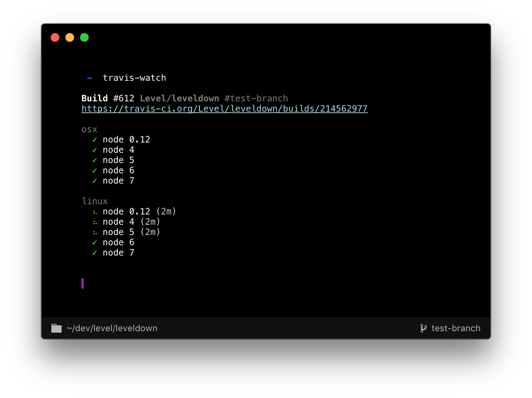Click the git branch icon in status bar
The image size is (532, 398).
pyautogui.click(x=423, y=328)
